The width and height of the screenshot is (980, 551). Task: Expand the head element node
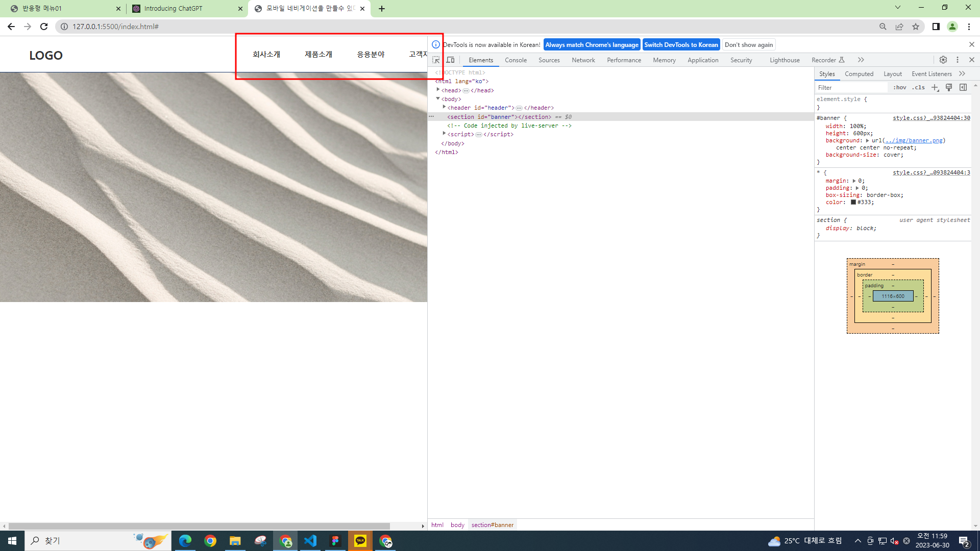pos(438,90)
